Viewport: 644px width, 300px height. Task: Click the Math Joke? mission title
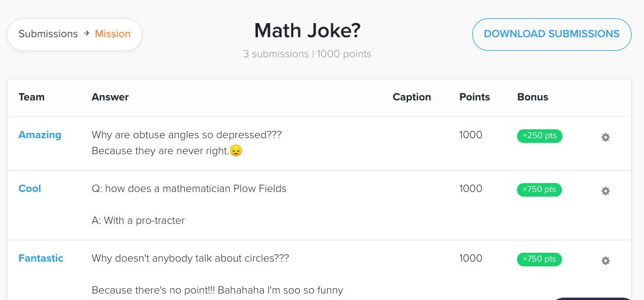coord(307,31)
